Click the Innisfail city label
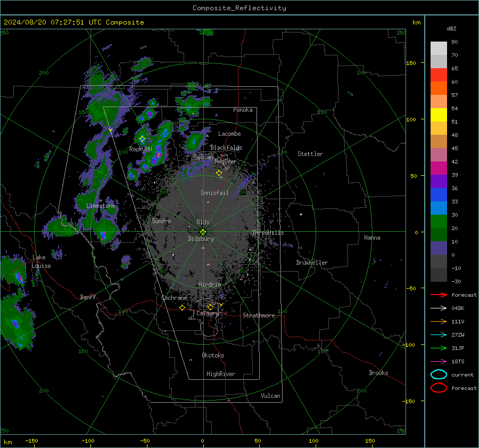 coord(214,193)
